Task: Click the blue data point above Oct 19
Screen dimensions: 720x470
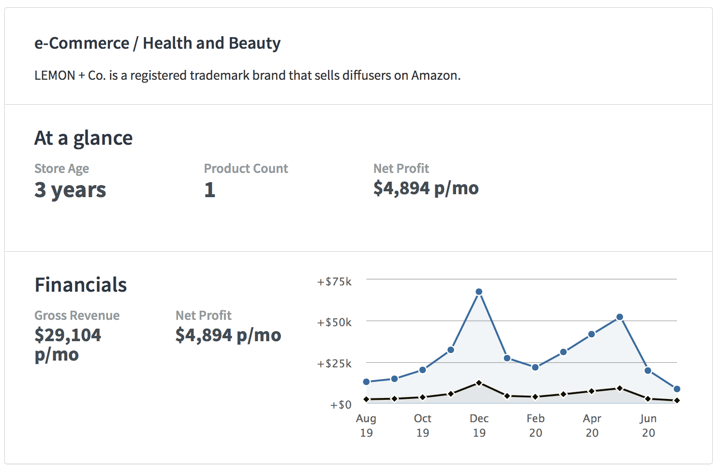Action: pos(423,370)
